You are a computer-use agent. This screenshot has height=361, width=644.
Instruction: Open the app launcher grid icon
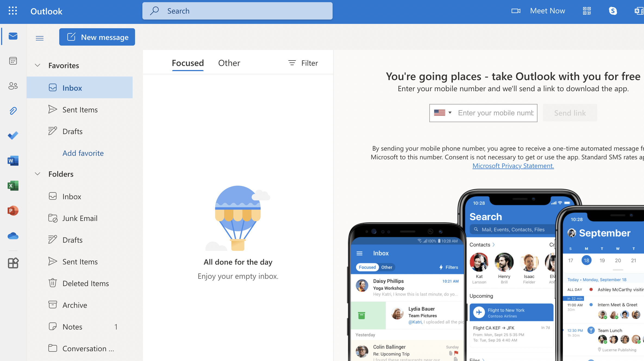[13, 11]
